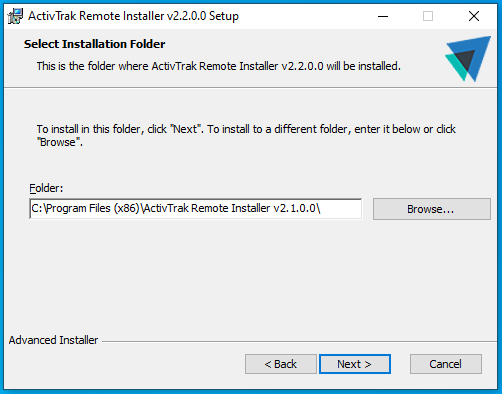Open the installer system menu icon in title bar
This screenshot has height=394, width=502.
[x=15, y=16]
